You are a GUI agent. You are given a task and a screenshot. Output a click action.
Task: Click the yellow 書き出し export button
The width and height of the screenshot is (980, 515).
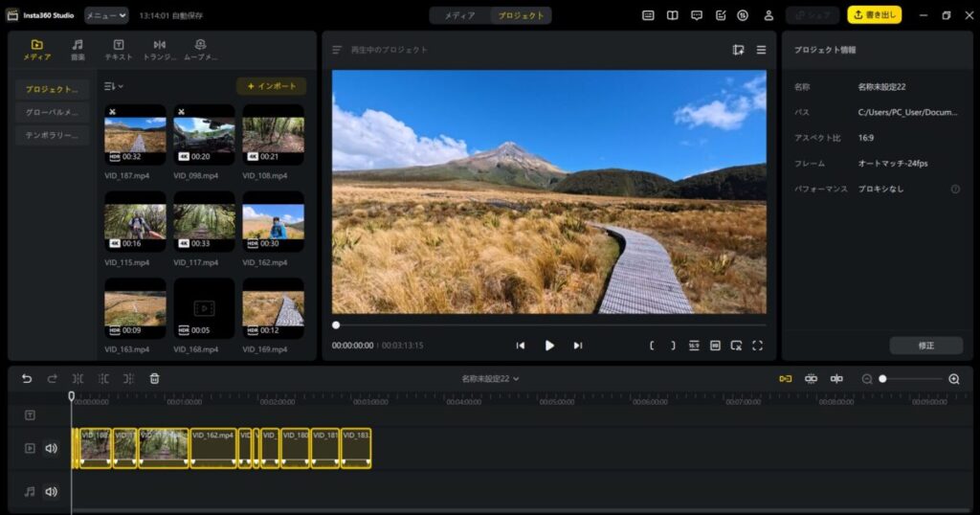coord(874,15)
